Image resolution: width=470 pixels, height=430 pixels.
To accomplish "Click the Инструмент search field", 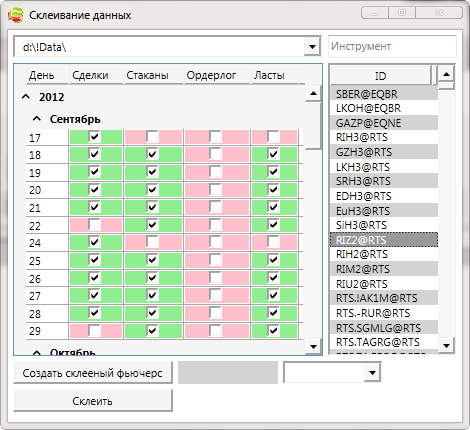I will (x=392, y=46).
